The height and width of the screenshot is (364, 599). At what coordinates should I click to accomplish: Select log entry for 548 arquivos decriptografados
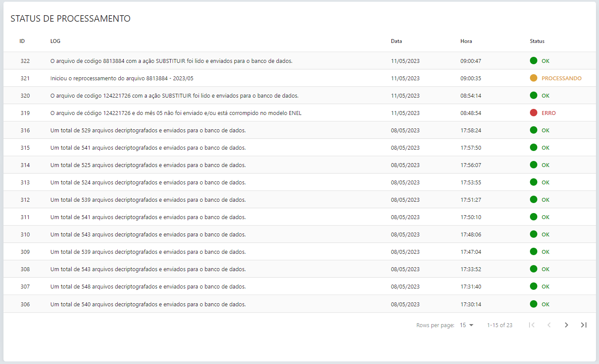148,287
